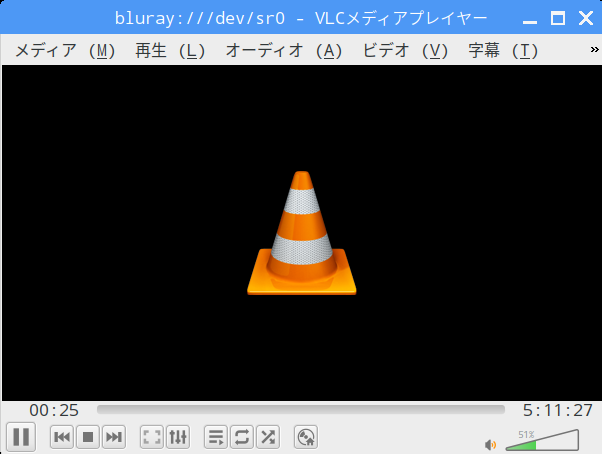Toggle random shuffle playback
Screen dimensions: 602x454
268,437
